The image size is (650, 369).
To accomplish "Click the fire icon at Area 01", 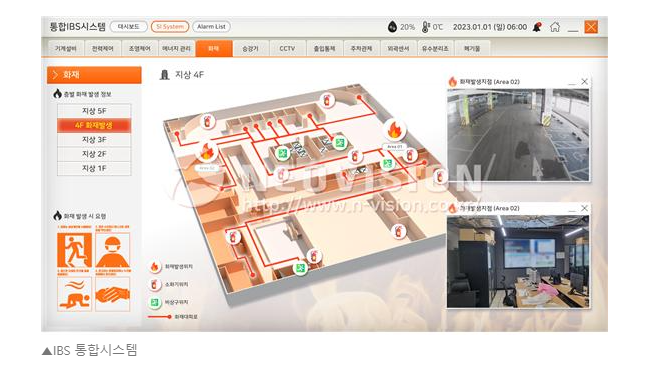I will (394, 130).
